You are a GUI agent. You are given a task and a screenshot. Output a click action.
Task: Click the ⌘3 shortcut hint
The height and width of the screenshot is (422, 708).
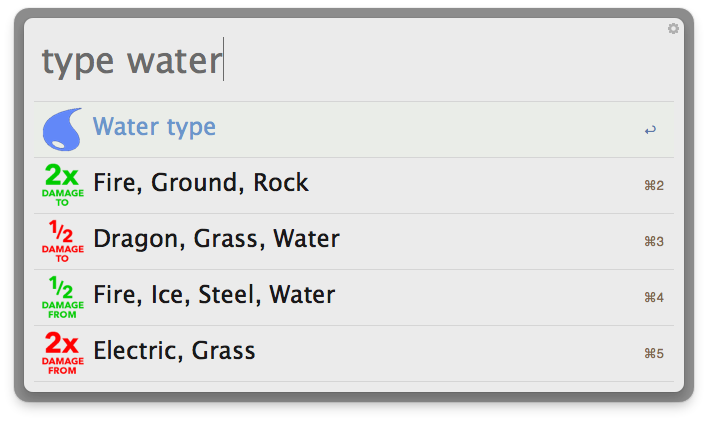[654, 241]
